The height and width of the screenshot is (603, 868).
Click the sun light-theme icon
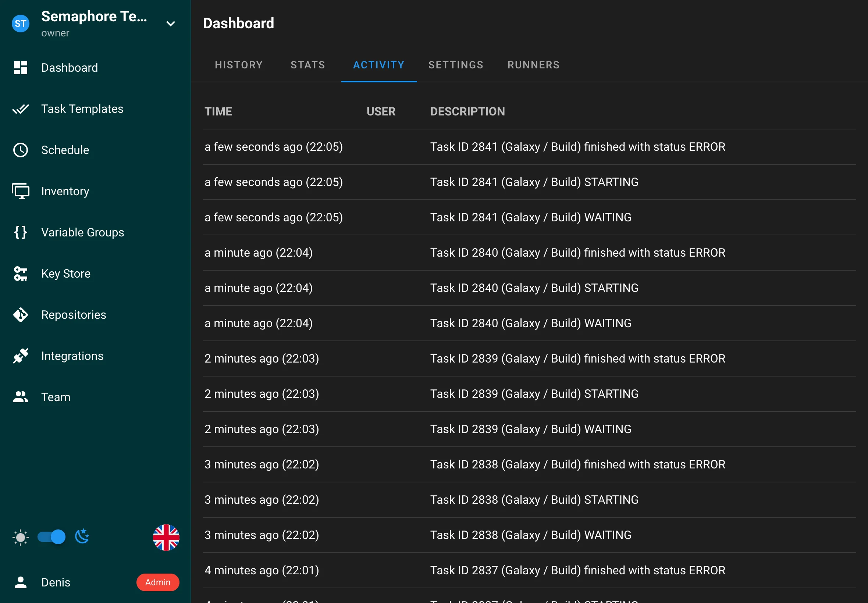click(x=20, y=537)
